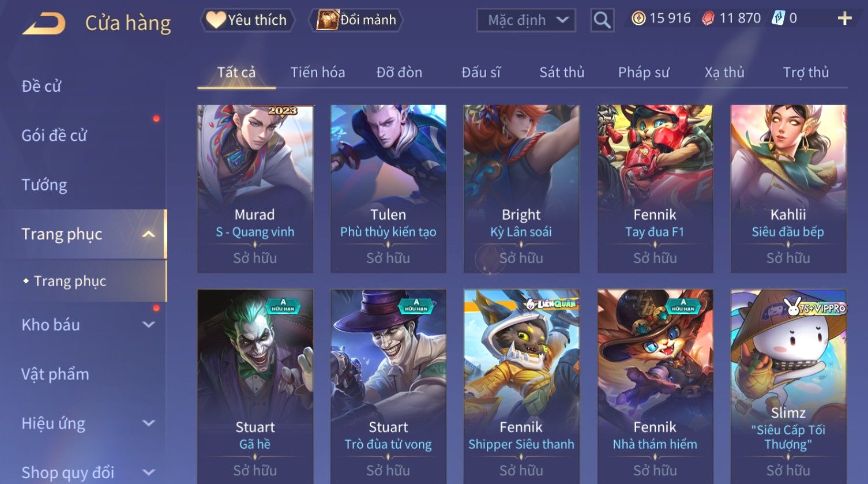Open the Mặc định sort dropdown
This screenshot has width=868, height=484.
point(526,20)
